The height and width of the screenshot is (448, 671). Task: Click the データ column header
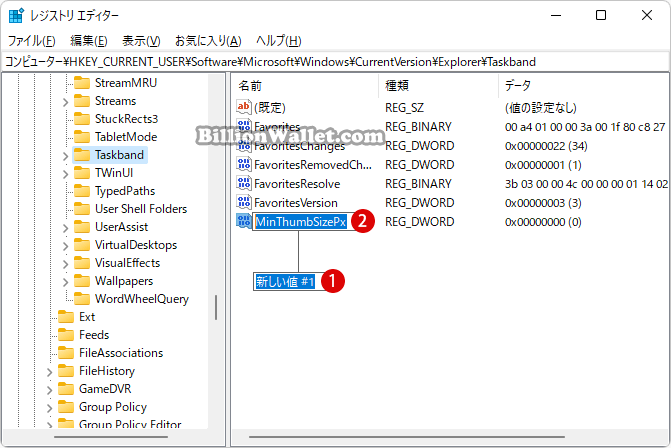[x=583, y=86]
